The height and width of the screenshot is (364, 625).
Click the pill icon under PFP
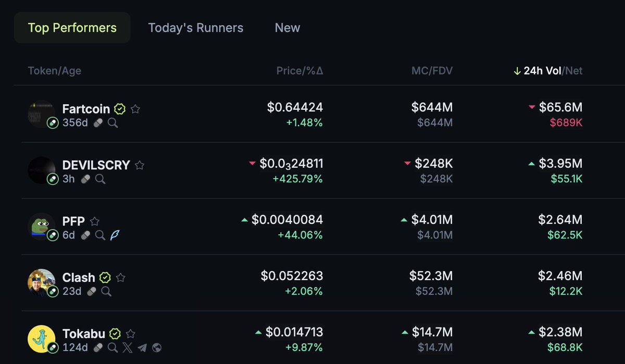pos(85,235)
